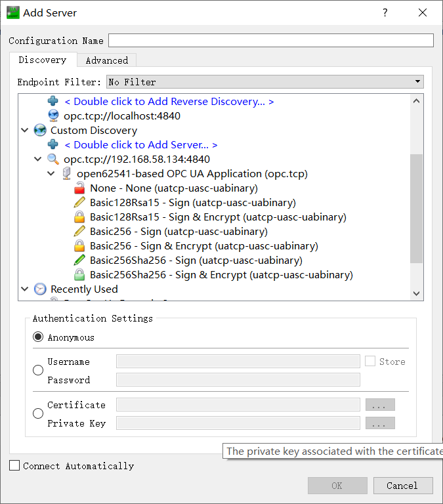Click the globe icon of opc.tcp://localhost:4840
This screenshot has height=504, width=443.
53,115
